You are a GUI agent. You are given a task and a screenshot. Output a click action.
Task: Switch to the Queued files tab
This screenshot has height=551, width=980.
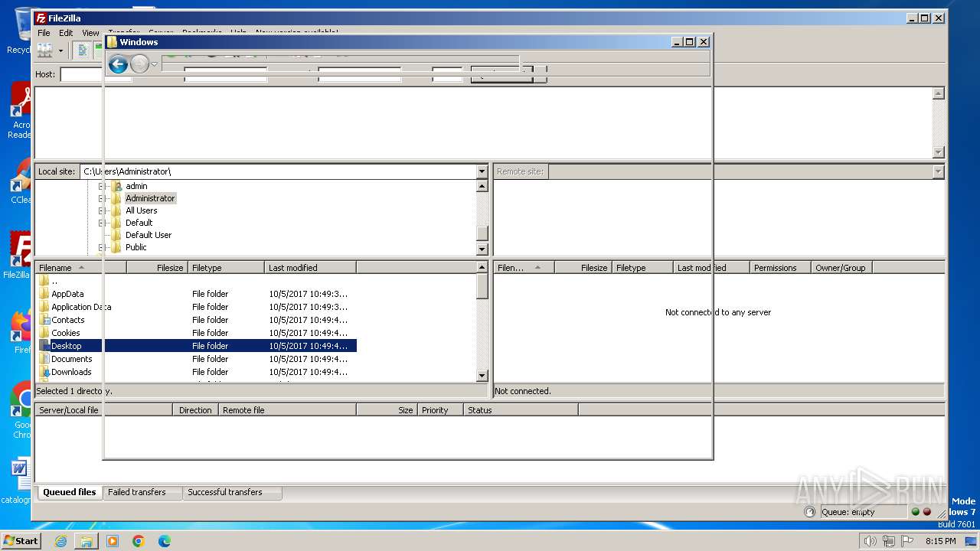[70, 492]
